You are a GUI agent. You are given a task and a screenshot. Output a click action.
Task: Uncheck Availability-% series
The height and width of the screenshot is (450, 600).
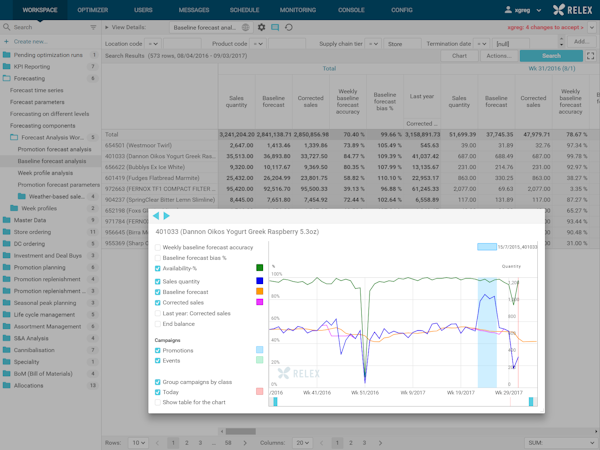158,269
